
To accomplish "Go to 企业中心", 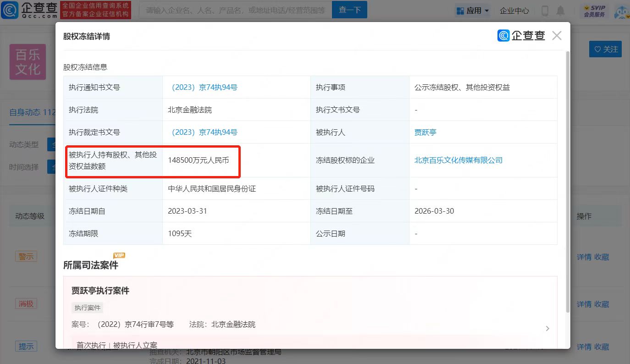I will [x=514, y=10].
